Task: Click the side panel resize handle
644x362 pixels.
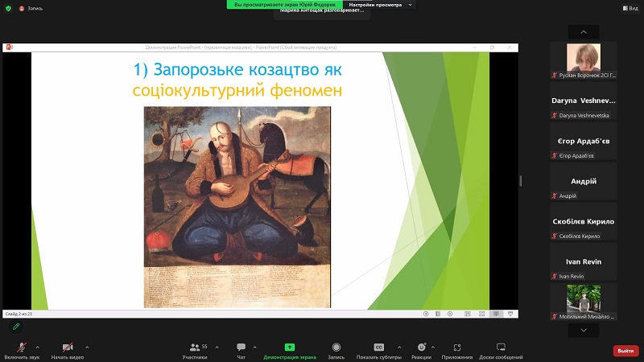Action: coord(521,180)
